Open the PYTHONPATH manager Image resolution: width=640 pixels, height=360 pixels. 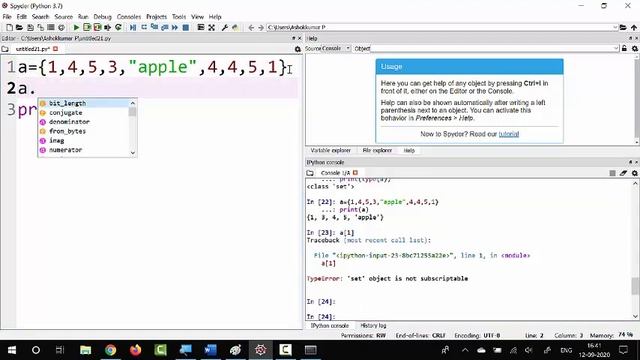pos(235,27)
